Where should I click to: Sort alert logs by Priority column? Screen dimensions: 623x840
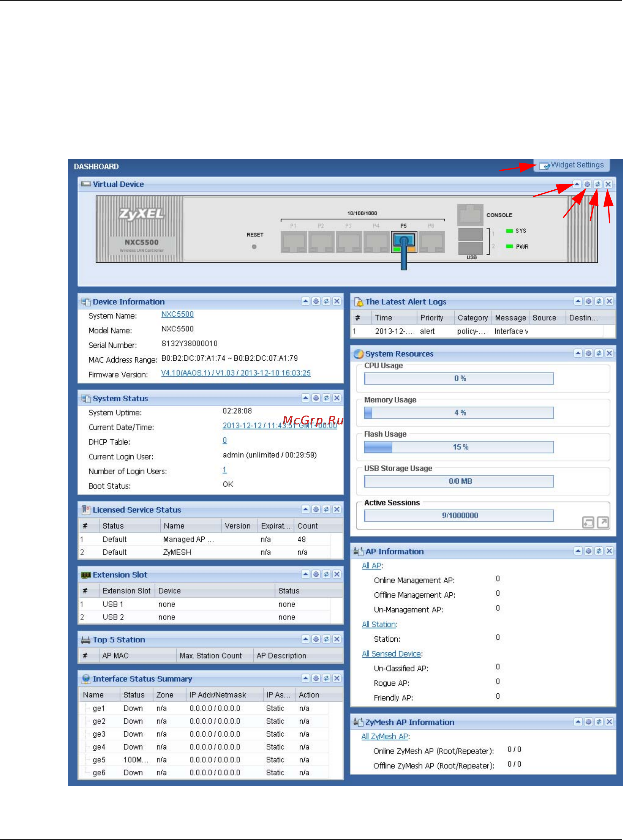(x=436, y=318)
